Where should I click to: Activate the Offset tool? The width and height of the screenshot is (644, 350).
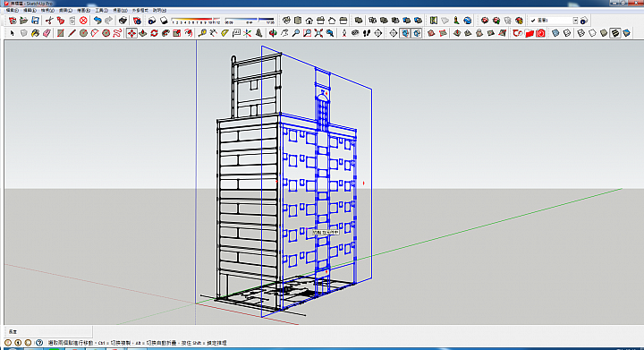point(189,33)
